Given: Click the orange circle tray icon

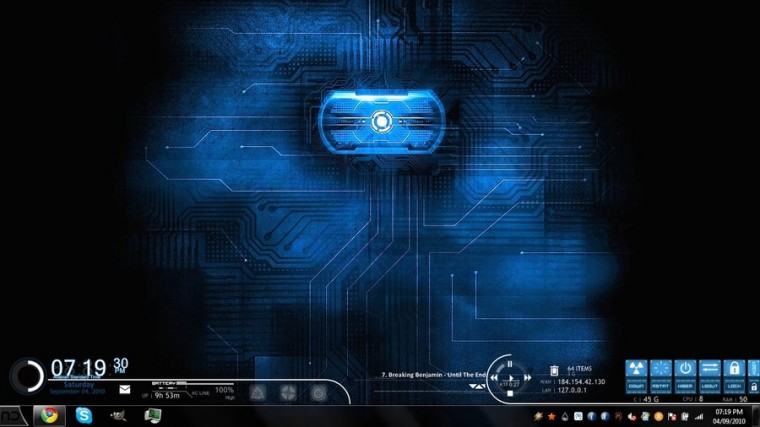Looking at the screenshot, I should pyautogui.click(x=658, y=416).
